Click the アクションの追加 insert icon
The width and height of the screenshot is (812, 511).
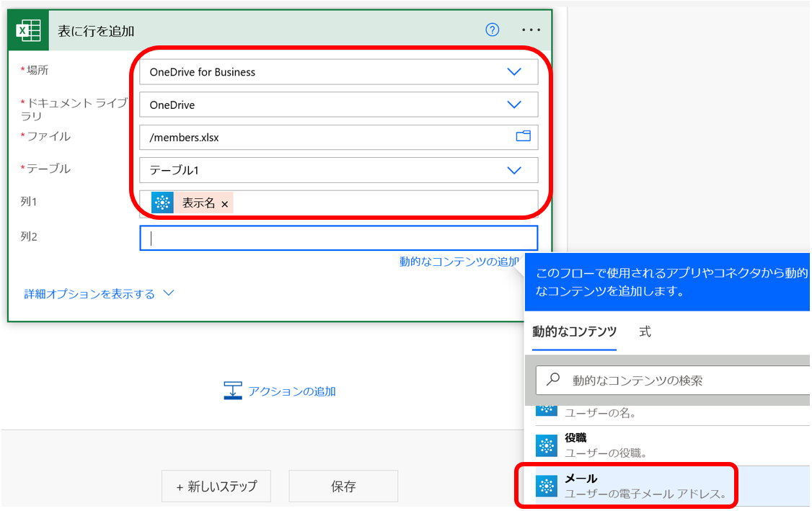pyautogui.click(x=232, y=391)
